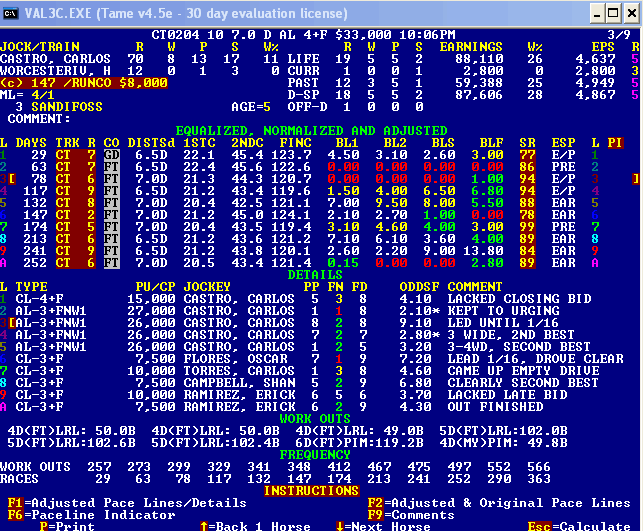Click the AGE=5 field
643x531 pixels.
(251, 107)
